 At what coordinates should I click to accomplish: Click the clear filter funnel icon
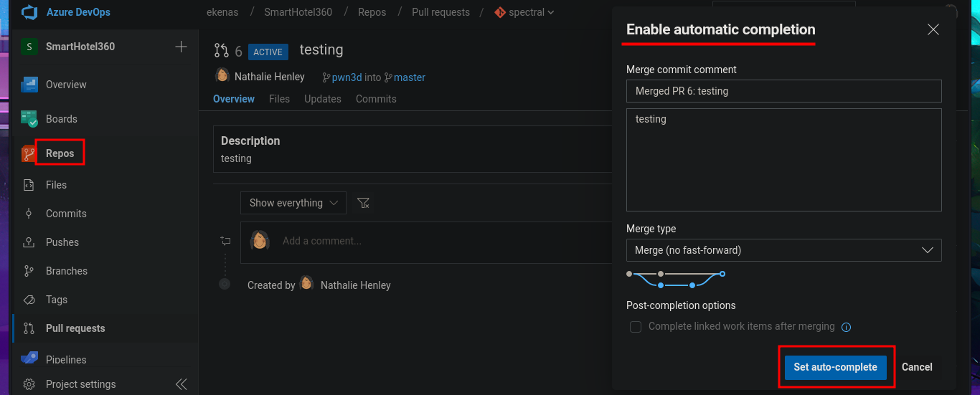364,203
